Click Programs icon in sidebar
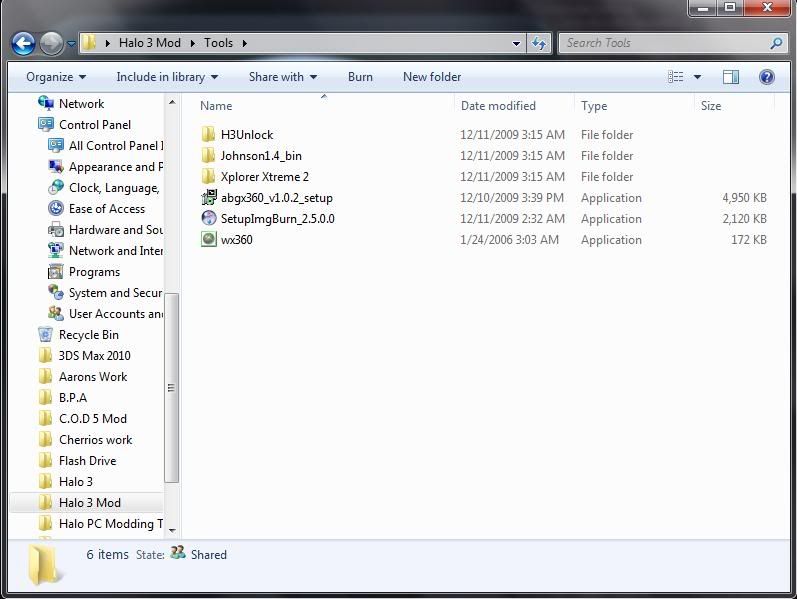 [x=56, y=272]
